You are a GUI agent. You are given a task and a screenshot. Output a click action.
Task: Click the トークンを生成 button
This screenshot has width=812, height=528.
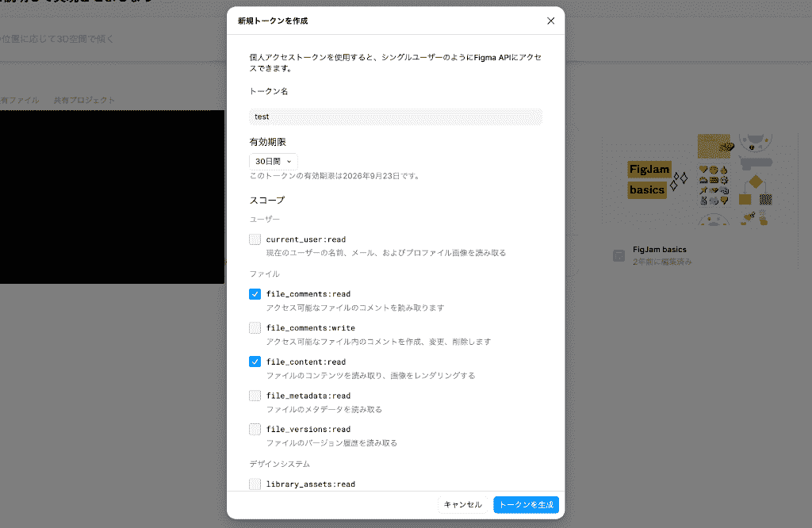(x=527, y=505)
